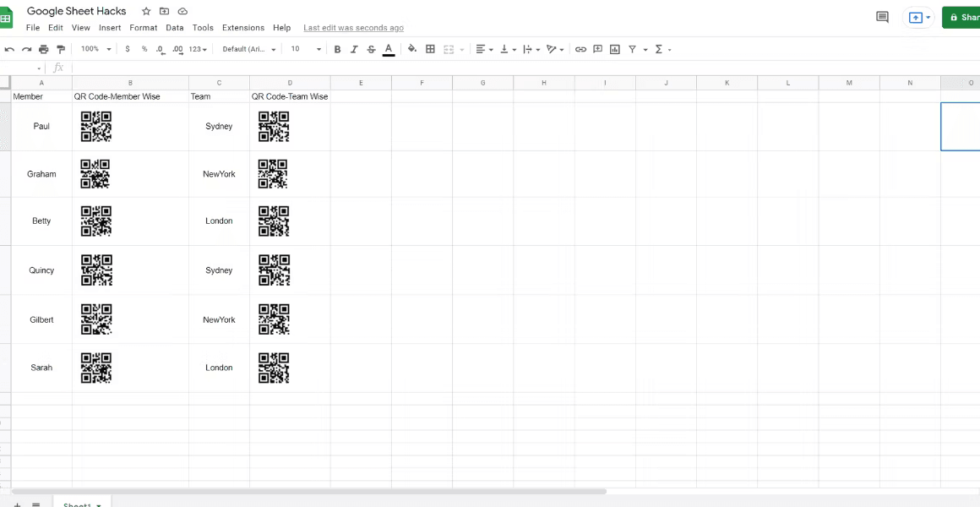Open the Google Sheets home icon
The image size is (980, 507).
coord(6,18)
